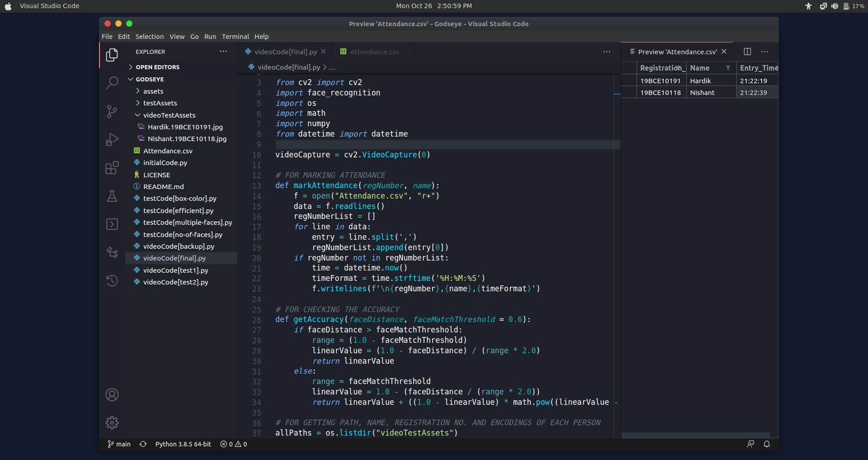Open the Source Control view icon
Viewport: 868px width, 460px height.
click(112, 111)
